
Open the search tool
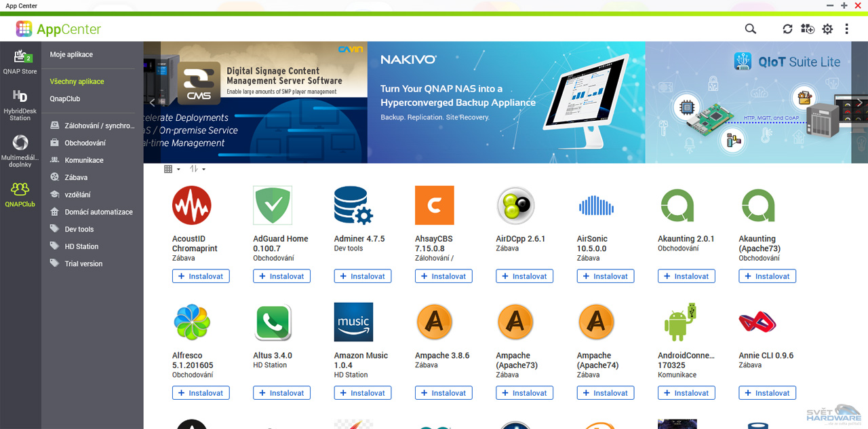[750, 29]
